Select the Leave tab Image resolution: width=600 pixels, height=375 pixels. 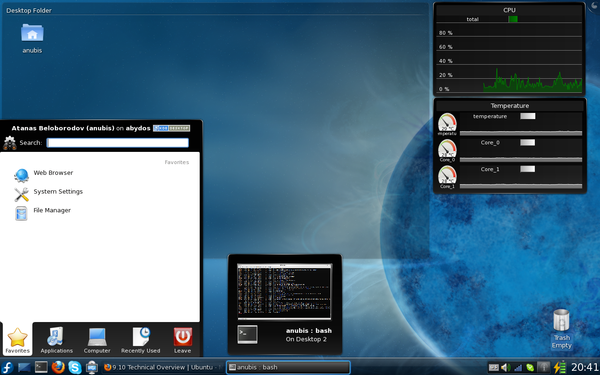pyautogui.click(x=183, y=340)
